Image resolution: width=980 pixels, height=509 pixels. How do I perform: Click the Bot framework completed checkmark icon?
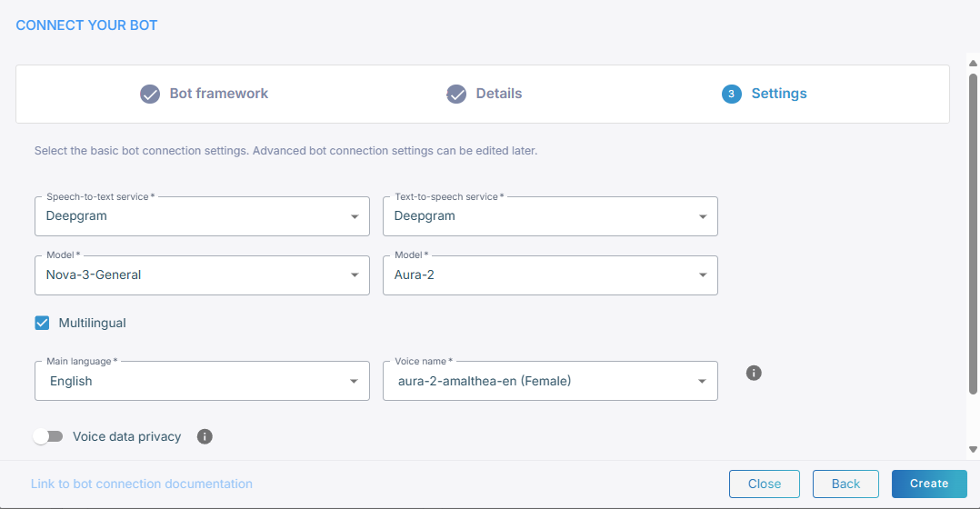[150, 94]
